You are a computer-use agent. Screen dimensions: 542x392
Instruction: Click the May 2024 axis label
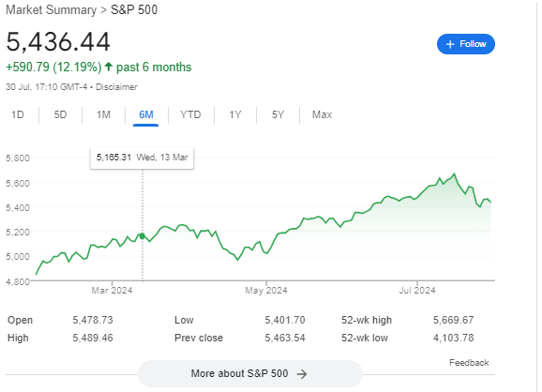pos(266,291)
